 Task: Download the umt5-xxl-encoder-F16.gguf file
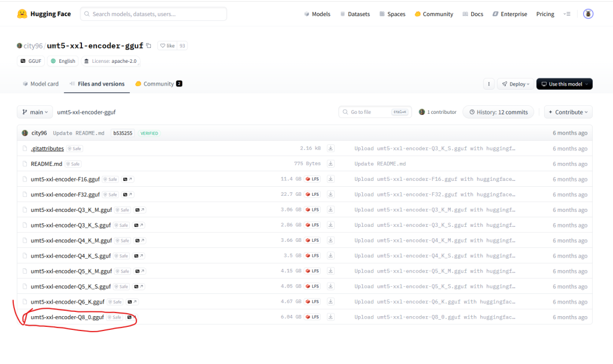330,179
